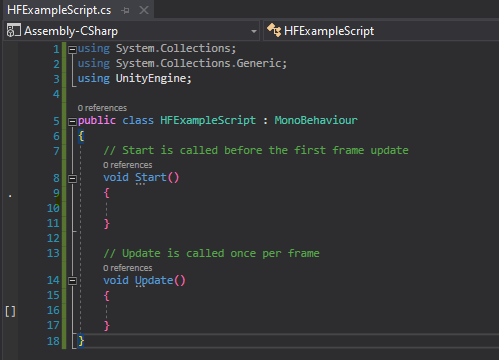Image resolution: width=499 pixels, height=360 pixels.
Task: Click the HFExampleScript class icon in navigation bar
Action: (x=274, y=30)
